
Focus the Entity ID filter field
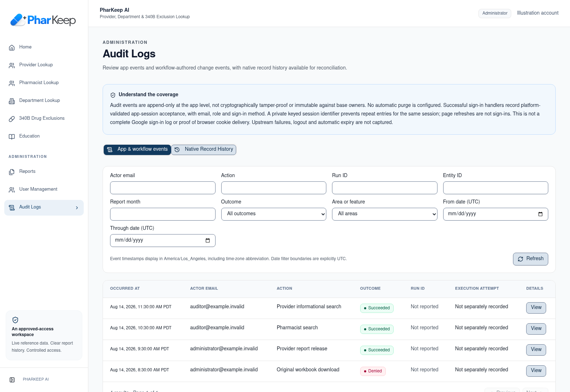496,188
